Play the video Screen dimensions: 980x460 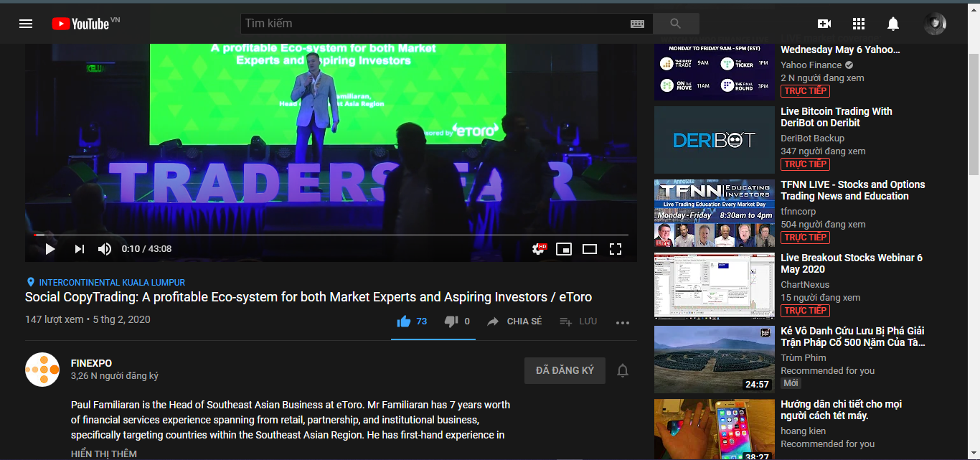(50, 249)
